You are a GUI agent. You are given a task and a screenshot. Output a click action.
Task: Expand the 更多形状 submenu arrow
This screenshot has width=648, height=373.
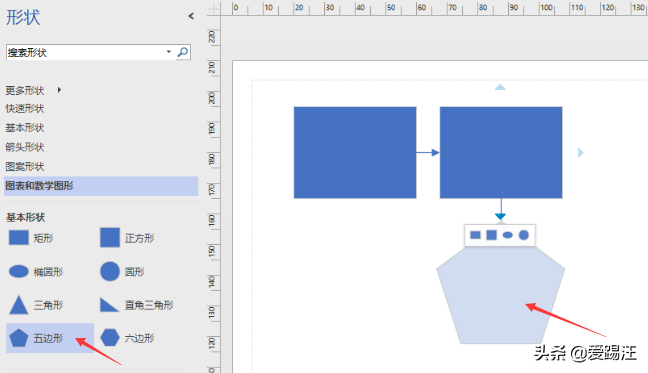point(59,90)
